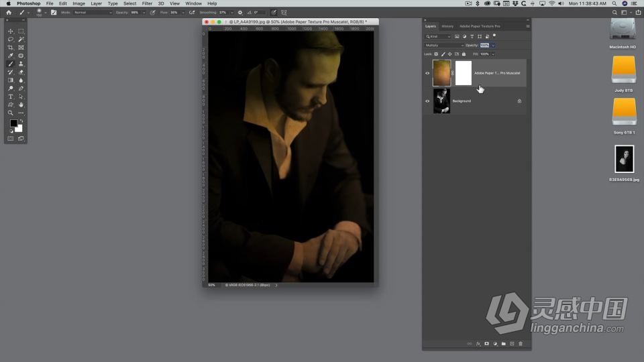Screen dimensions: 644x362
Task: Open the Multiply blend mode dropdown
Action: coord(444,45)
